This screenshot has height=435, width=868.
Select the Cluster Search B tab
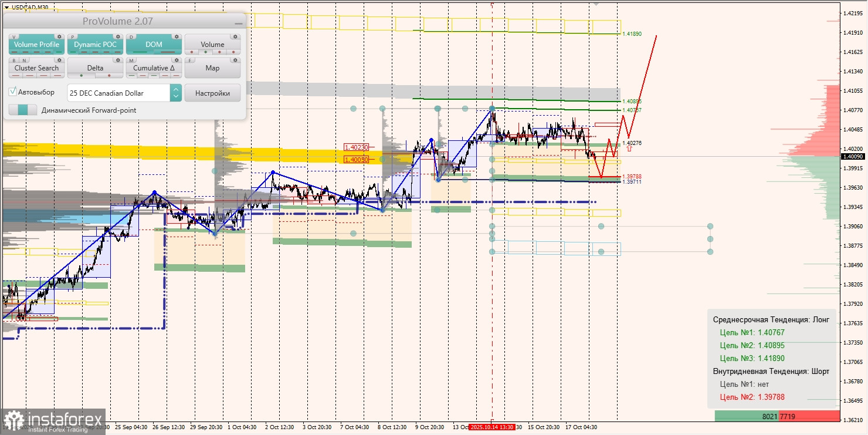click(15, 60)
